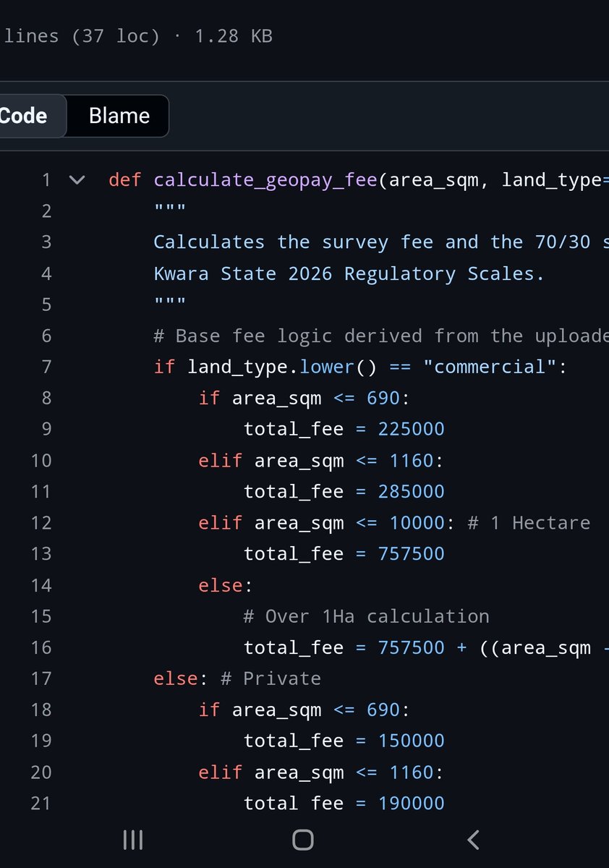Click the value 150000
609x868 pixels.
(412, 741)
